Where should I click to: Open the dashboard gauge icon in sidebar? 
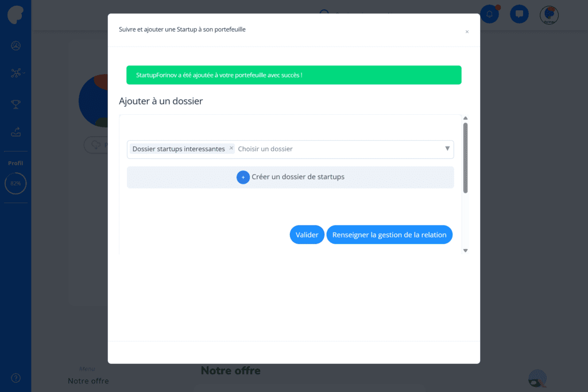(x=16, y=46)
